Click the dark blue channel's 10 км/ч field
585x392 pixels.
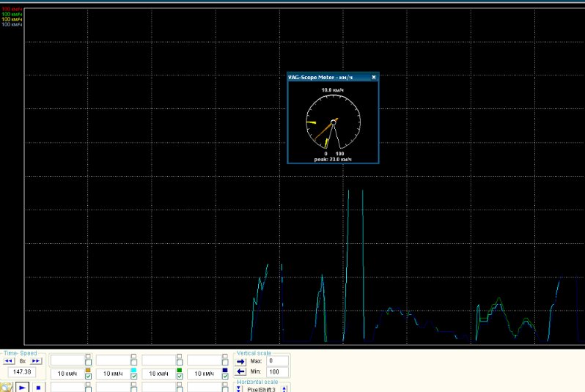pyautogui.click(x=204, y=374)
